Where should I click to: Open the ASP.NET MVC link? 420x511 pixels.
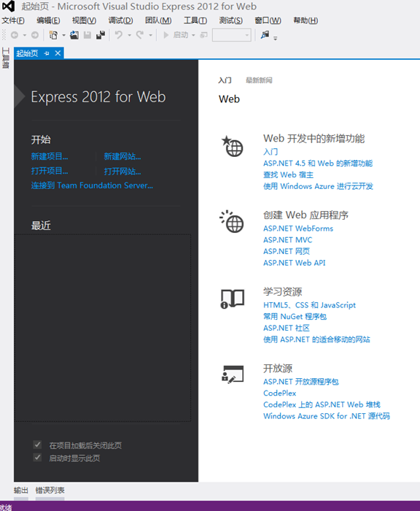tap(287, 240)
